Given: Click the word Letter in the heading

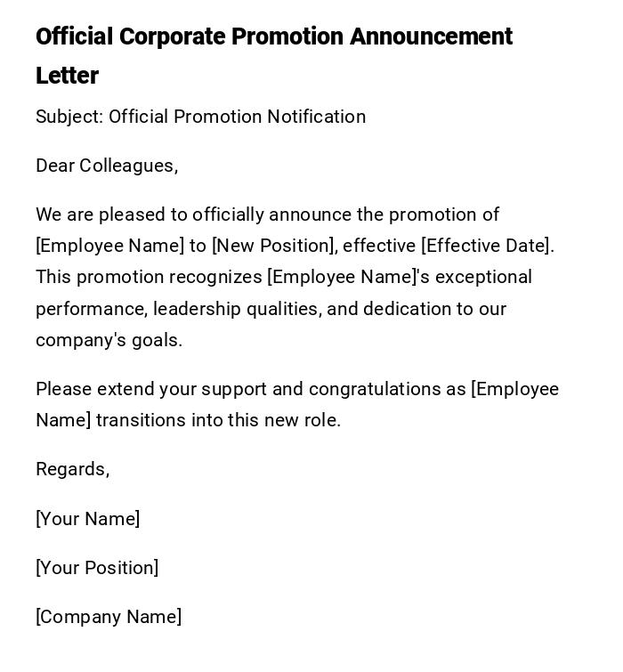Looking at the screenshot, I should (x=67, y=76).
